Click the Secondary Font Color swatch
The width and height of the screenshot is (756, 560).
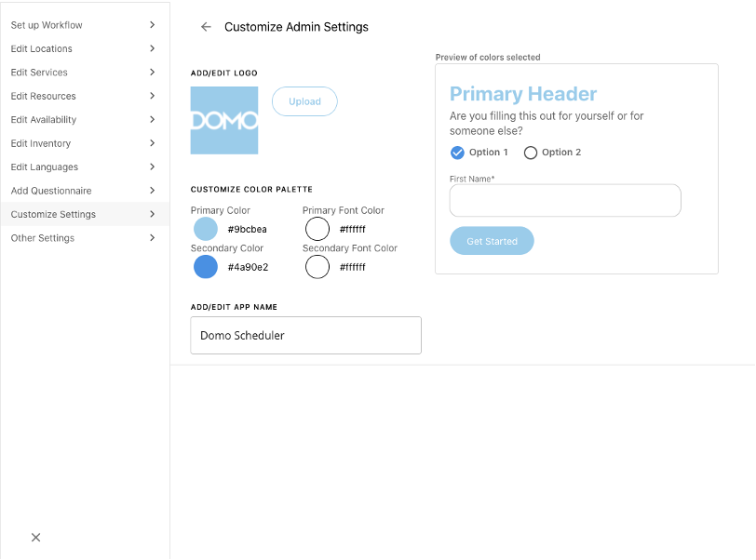[x=317, y=267]
